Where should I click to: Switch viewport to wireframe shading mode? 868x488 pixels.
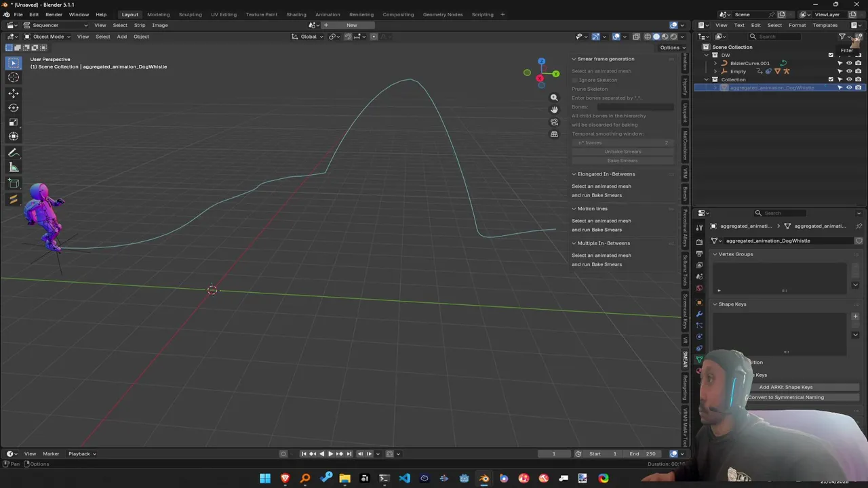point(648,37)
